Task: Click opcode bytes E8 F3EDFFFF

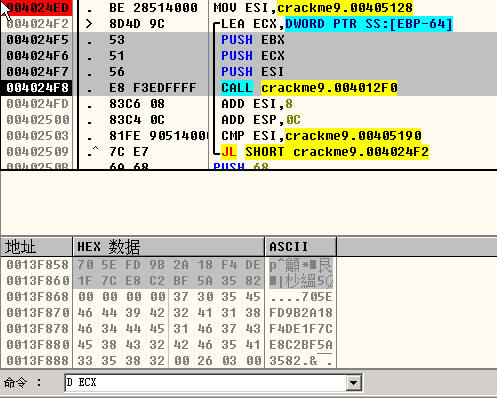Action: (153, 88)
